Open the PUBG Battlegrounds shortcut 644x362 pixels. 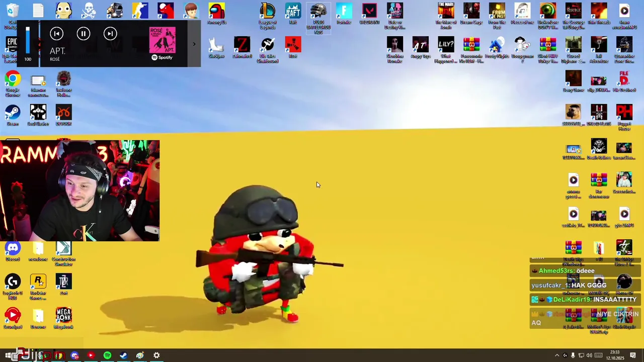(318, 18)
